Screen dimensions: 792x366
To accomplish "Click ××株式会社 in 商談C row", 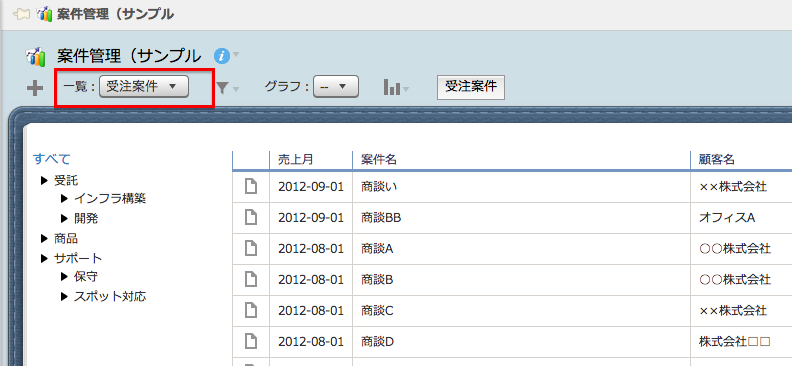I will point(733,310).
